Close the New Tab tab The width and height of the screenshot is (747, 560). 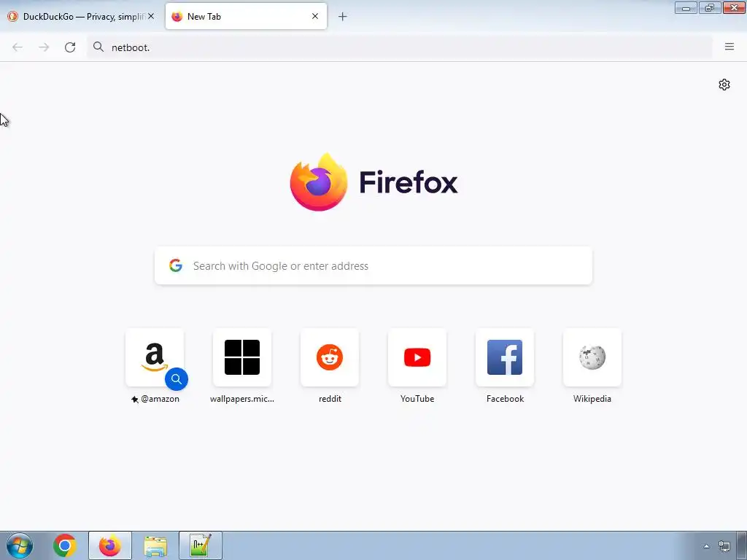tap(315, 16)
